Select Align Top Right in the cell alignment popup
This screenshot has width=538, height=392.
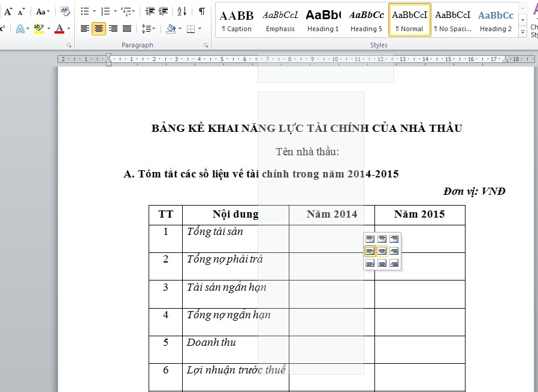(394, 239)
